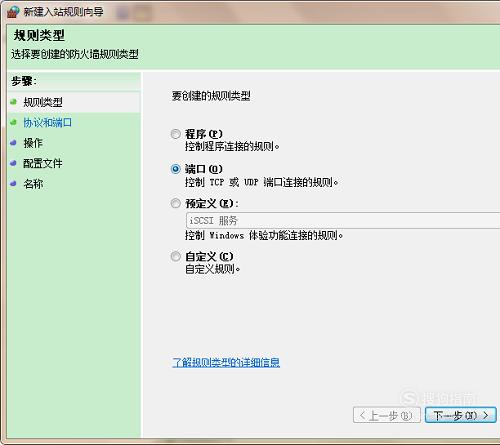Open 了解规则类型的详细信息 link
This screenshot has width=500, height=445.
pos(226,362)
